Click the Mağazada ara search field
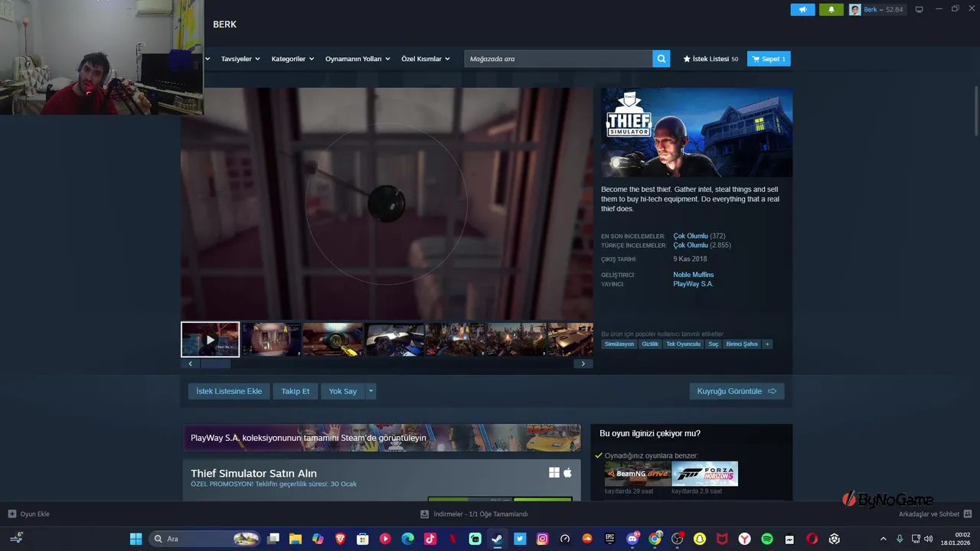 [x=558, y=59]
